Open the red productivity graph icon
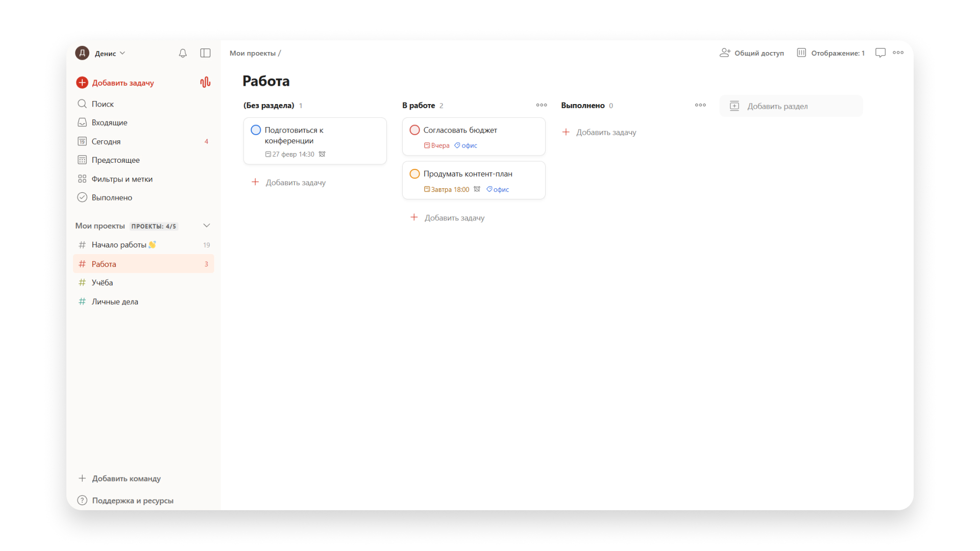 (x=205, y=82)
